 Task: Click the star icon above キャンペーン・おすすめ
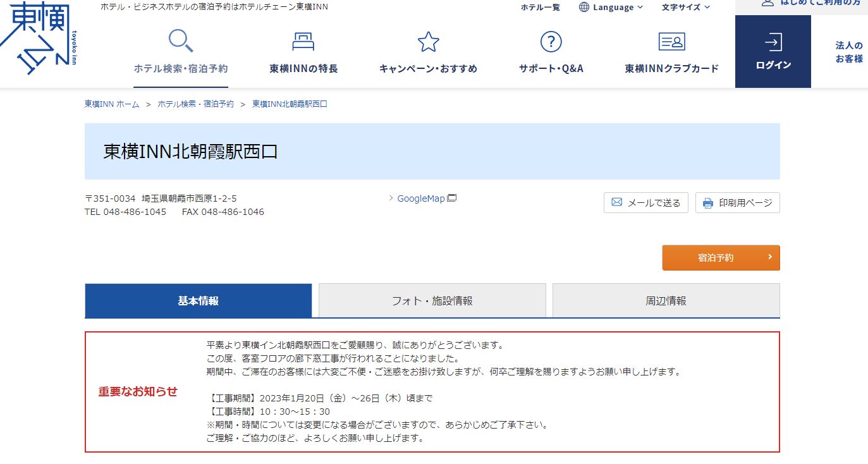click(x=428, y=42)
